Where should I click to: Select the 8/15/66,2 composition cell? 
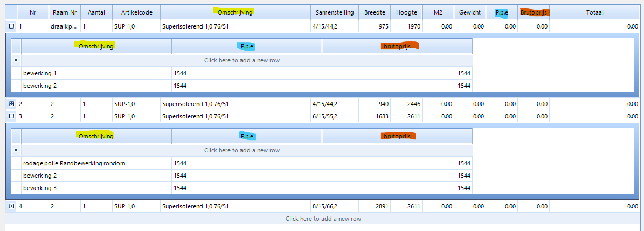point(334,206)
